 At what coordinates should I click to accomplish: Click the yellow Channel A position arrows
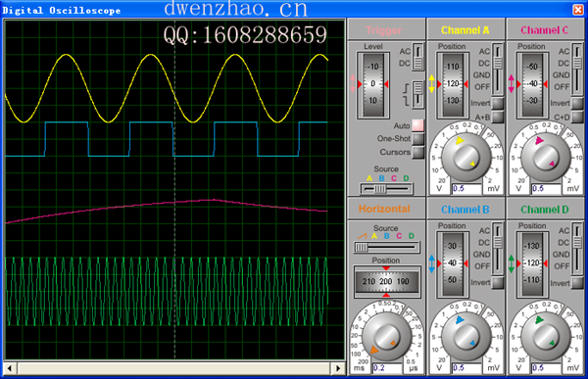431,83
